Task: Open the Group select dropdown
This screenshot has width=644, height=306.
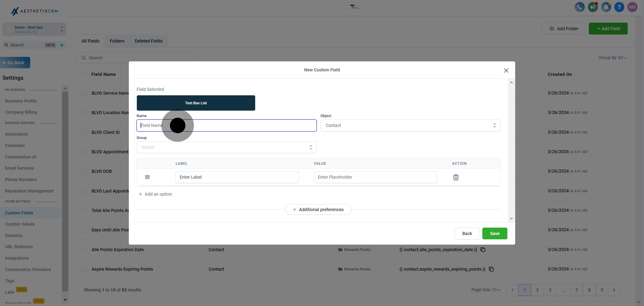Action: [x=226, y=147]
